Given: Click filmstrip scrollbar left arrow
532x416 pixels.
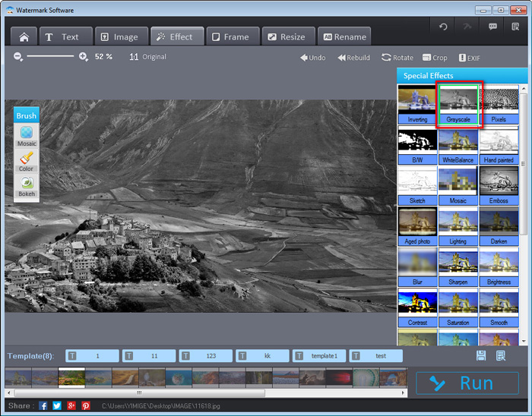Looking at the screenshot, I should coord(9,392).
